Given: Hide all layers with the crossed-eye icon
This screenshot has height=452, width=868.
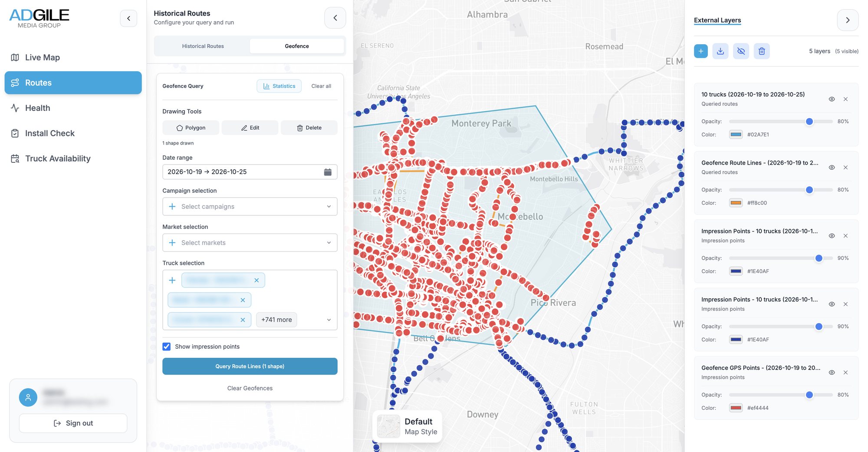Looking at the screenshot, I should pos(741,51).
